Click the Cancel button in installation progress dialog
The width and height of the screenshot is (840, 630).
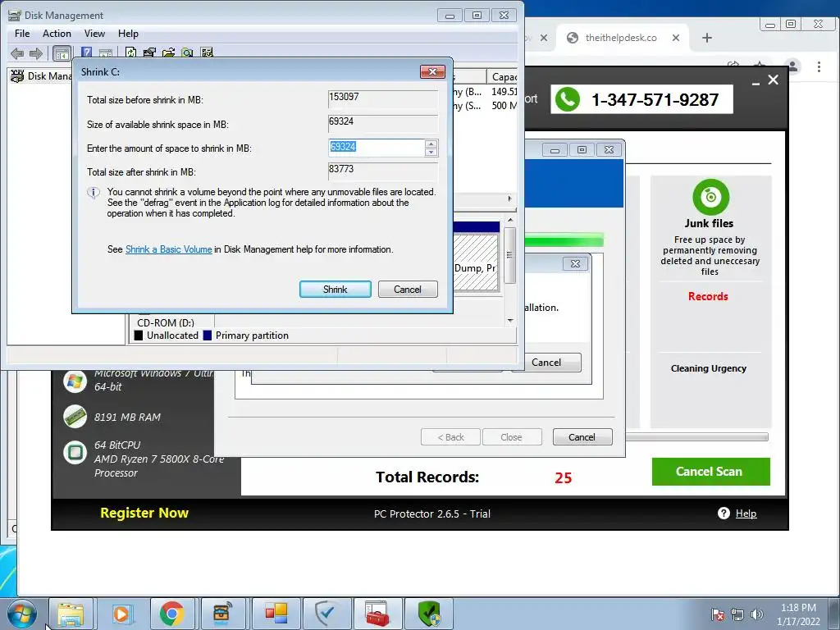(546, 362)
